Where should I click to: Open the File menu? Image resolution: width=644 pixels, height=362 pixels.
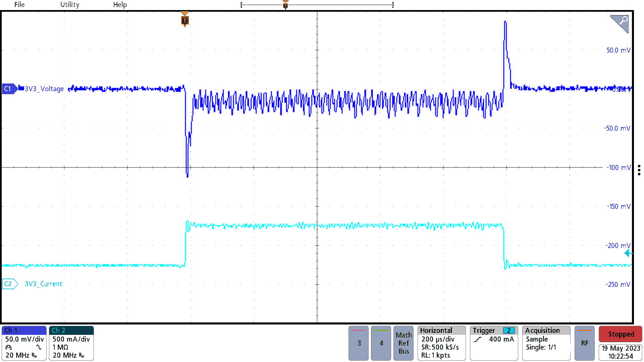(19, 5)
